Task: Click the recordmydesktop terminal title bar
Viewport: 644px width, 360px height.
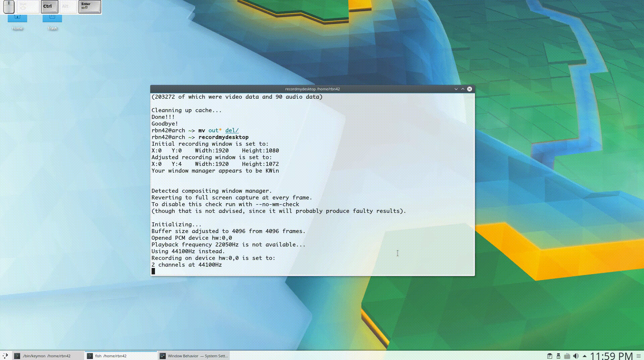Action: point(312,89)
